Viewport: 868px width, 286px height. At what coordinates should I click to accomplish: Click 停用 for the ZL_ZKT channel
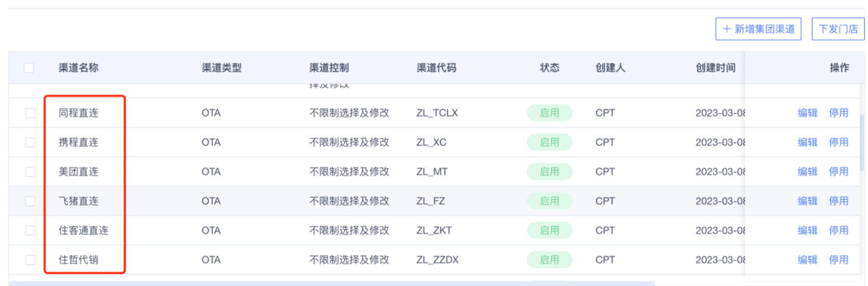(x=838, y=230)
